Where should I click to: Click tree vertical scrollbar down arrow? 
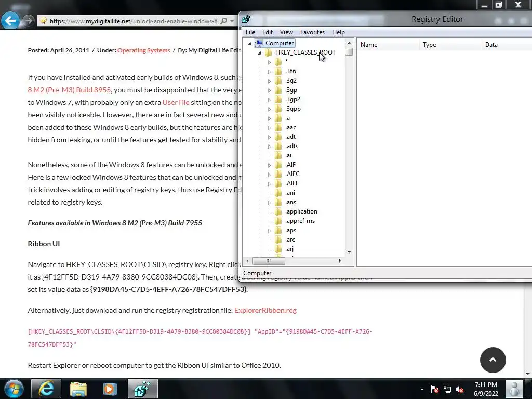click(x=349, y=252)
